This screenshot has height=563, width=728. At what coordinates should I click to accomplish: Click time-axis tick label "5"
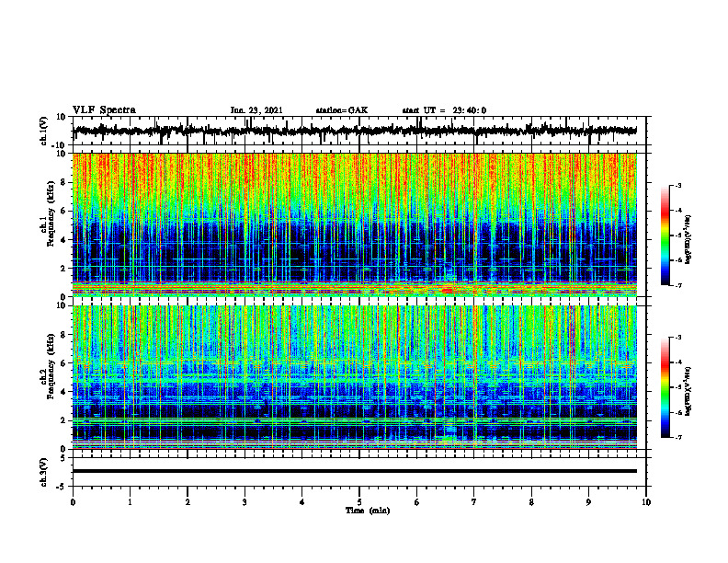[x=359, y=502]
